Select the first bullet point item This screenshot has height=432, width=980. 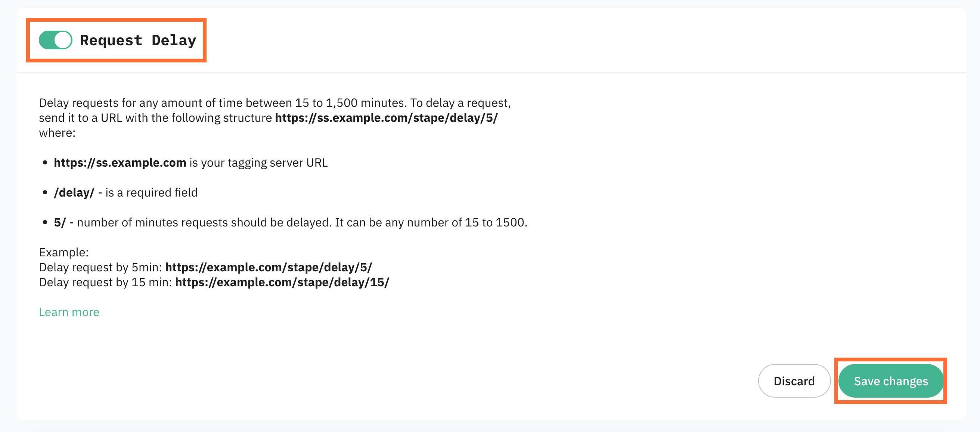[190, 162]
